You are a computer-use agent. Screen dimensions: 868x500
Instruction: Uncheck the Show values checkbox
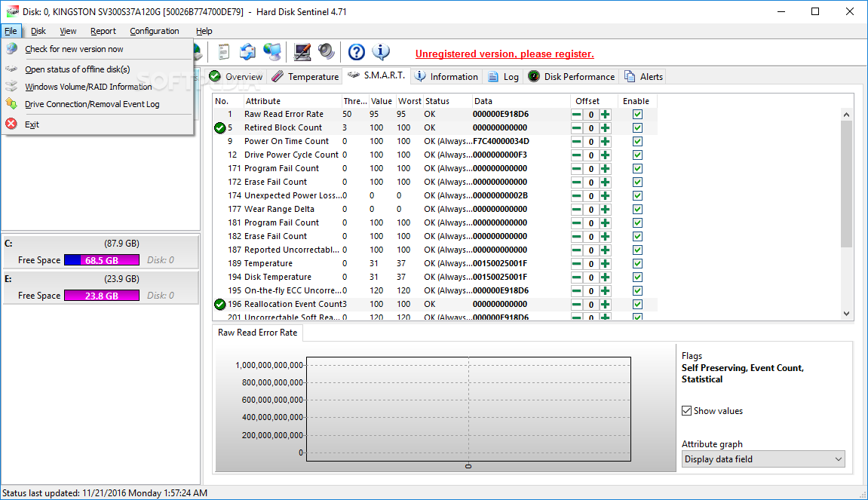(x=686, y=411)
